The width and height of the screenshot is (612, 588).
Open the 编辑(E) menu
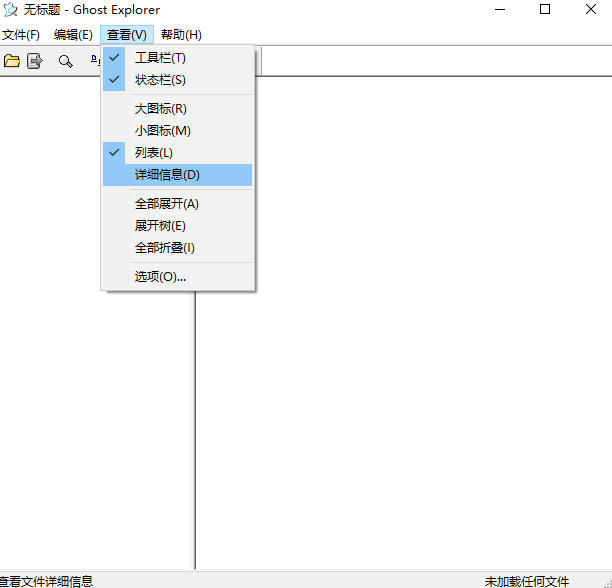(73, 35)
